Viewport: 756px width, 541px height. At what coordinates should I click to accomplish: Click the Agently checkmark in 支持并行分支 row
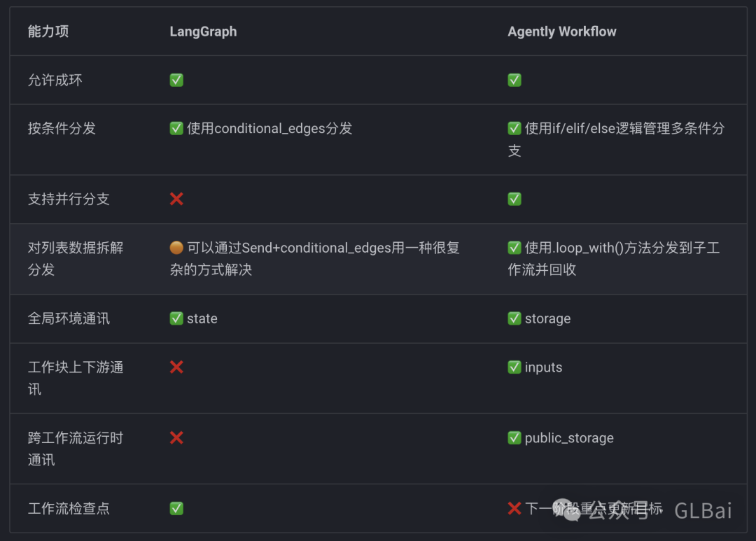point(514,199)
